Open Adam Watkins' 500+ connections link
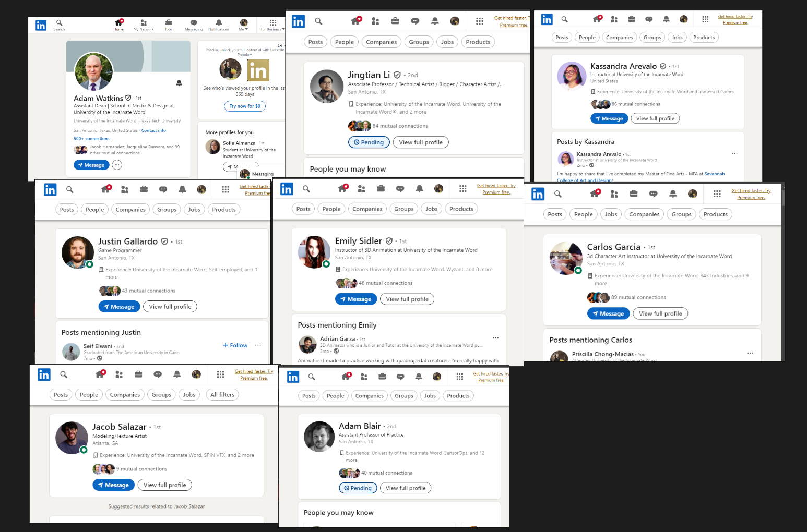This screenshot has height=532, width=807. pyautogui.click(x=91, y=139)
